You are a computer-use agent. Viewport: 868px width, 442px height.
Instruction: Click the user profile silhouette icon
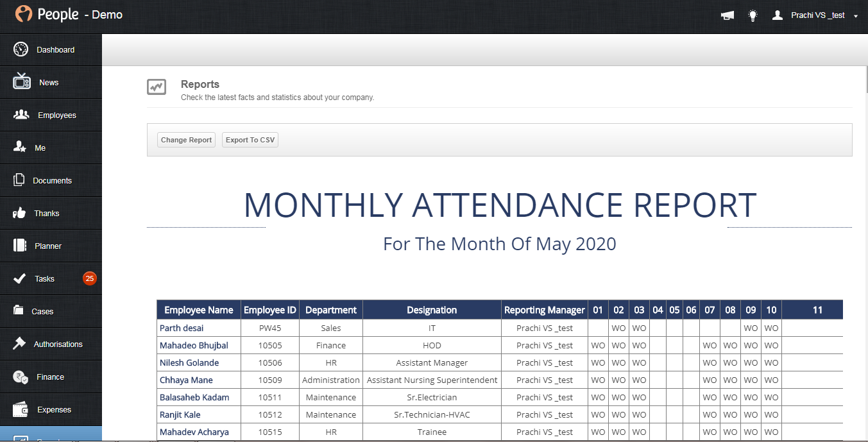(x=778, y=15)
